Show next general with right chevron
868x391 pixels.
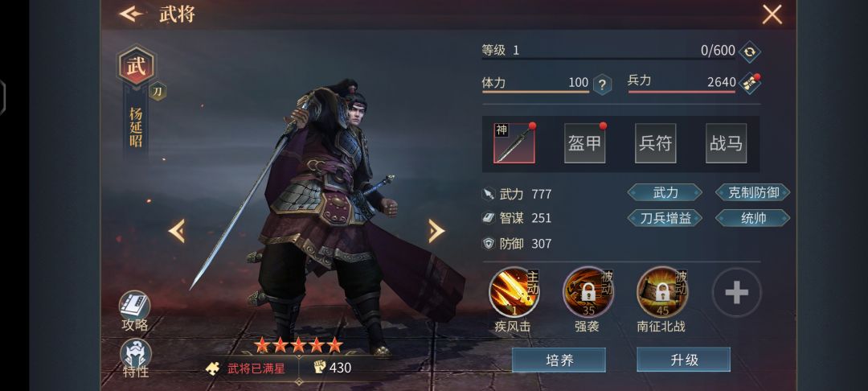coord(436,231)
